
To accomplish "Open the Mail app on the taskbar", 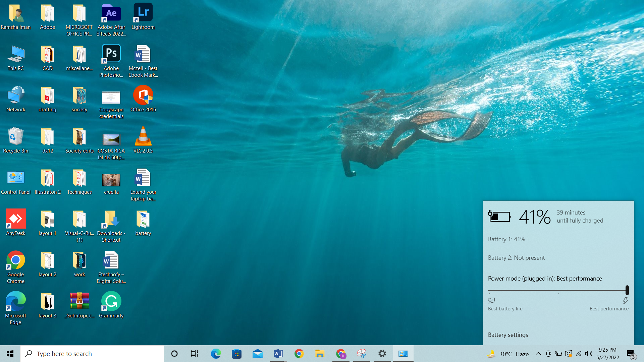I will [x=258, y=354].
